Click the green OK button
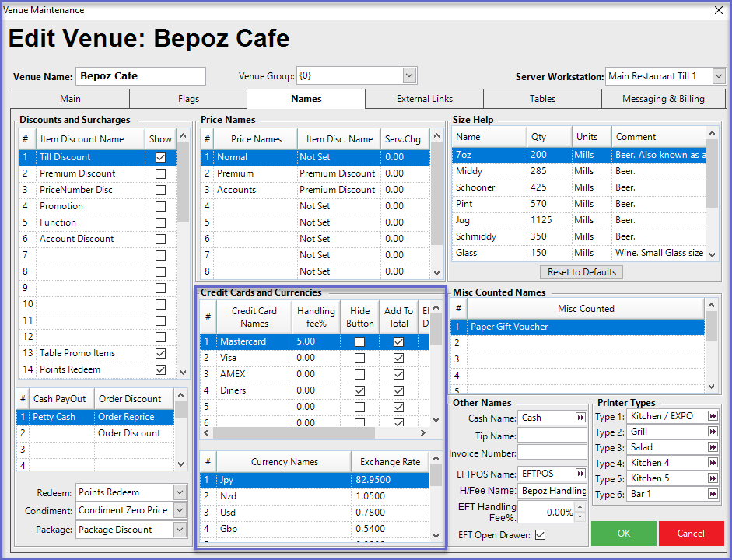732x560 pixels. coord(623,534)
